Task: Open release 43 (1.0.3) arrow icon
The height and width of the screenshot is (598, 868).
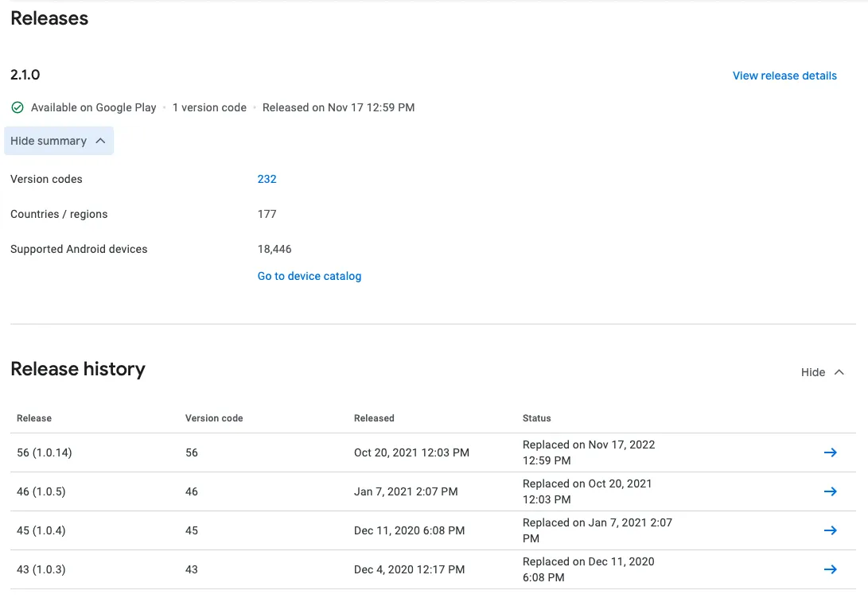Action: click(830, 569)
